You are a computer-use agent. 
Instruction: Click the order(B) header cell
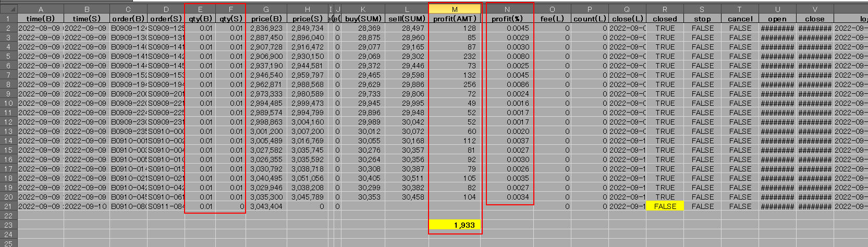[128, 19]
